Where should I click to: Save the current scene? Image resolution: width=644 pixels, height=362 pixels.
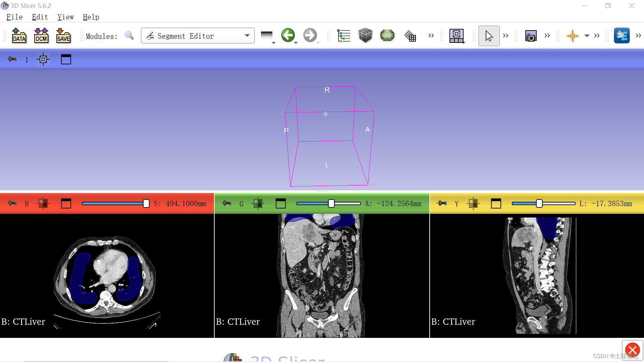coord(63,36)
